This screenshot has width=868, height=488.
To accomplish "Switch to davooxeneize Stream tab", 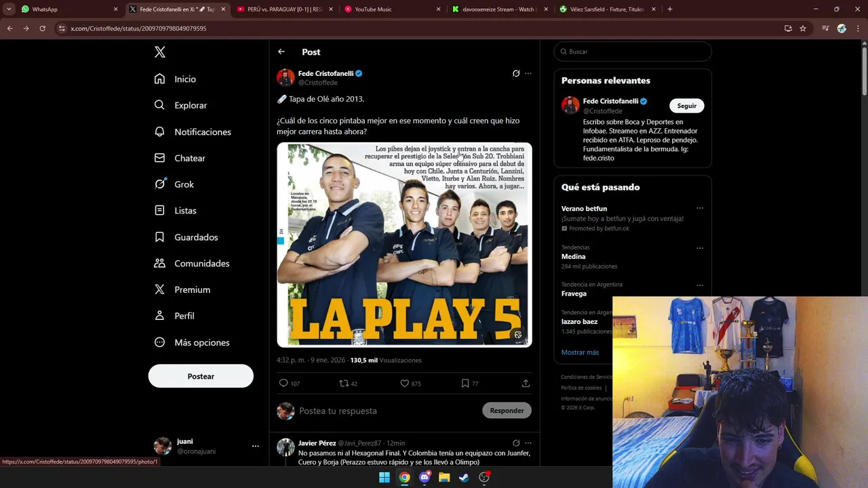I will click(499, 9).
